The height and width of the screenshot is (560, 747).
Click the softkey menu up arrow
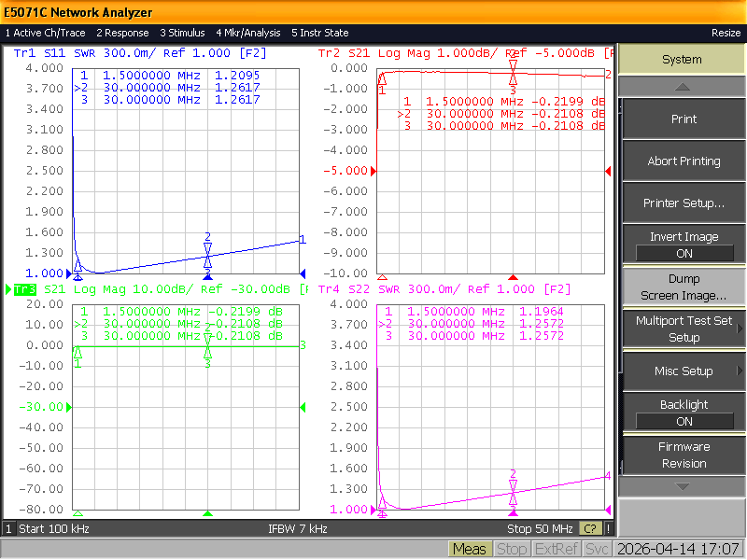(x=682, y=87)
